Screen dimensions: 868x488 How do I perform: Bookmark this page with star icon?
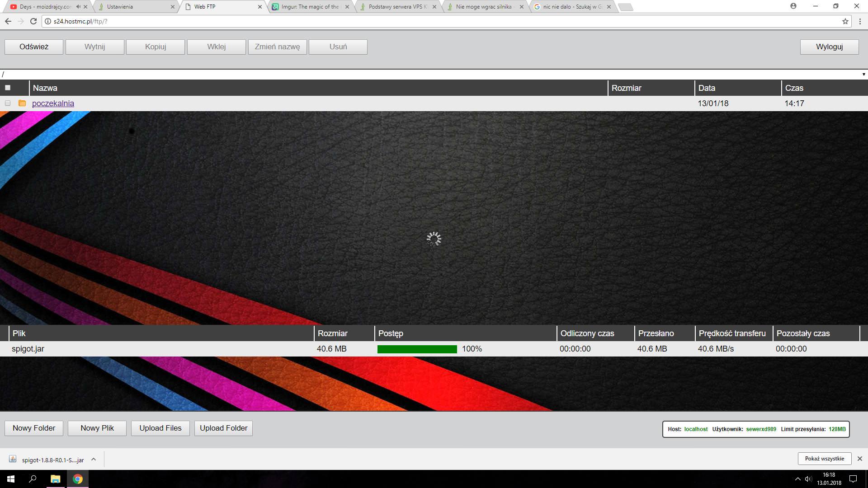[x=845, y=21]
